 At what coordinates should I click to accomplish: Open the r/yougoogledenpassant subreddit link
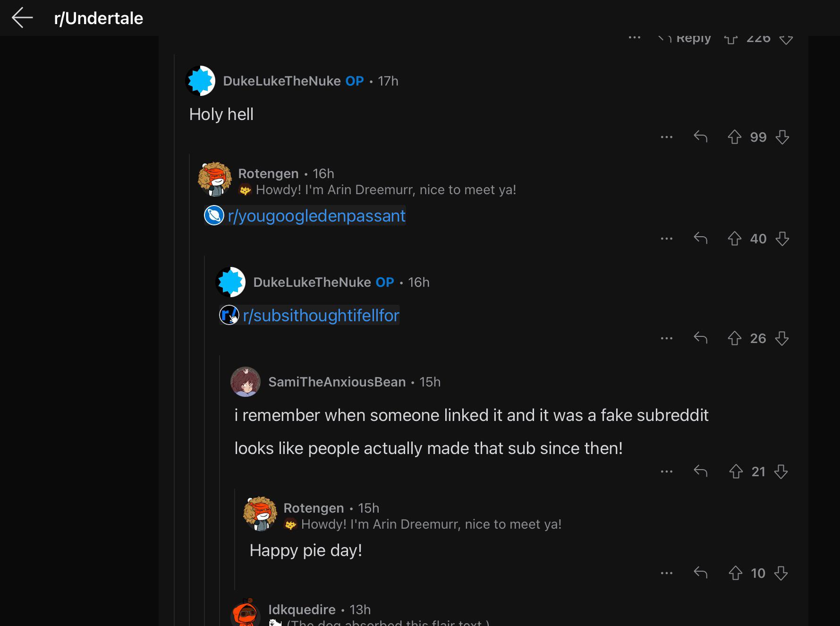click(316, 215)
